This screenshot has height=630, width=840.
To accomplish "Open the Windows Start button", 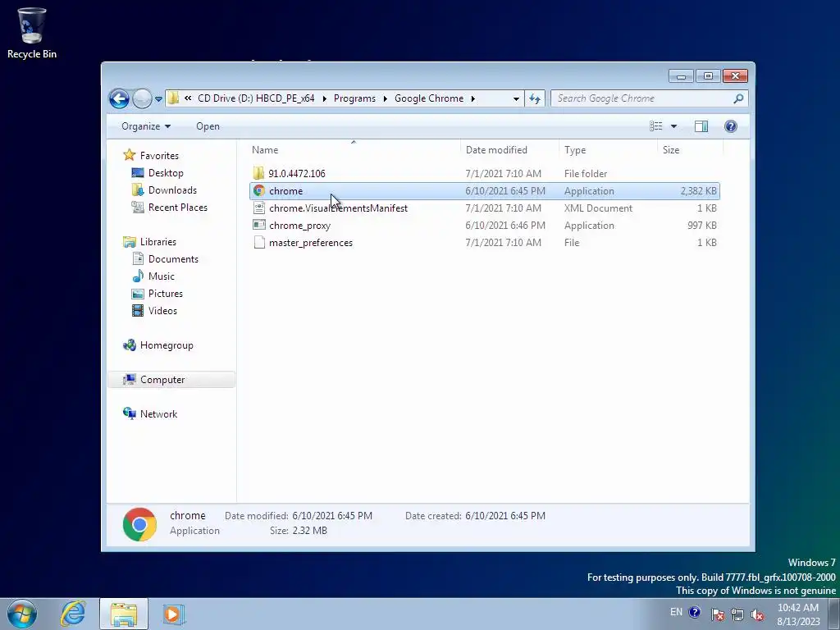I will click(22, 614).
